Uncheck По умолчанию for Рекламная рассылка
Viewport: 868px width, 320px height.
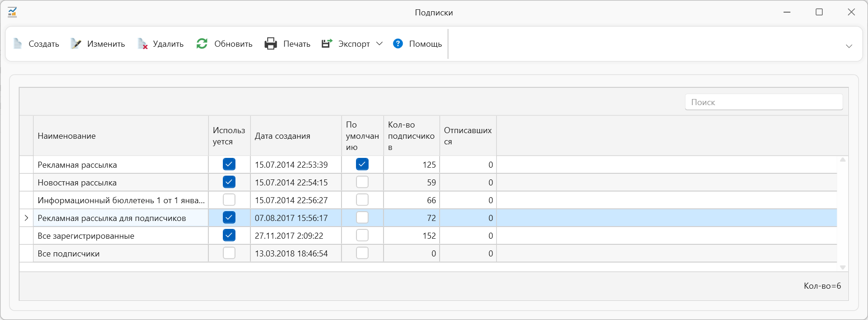(x=362, y=164)
